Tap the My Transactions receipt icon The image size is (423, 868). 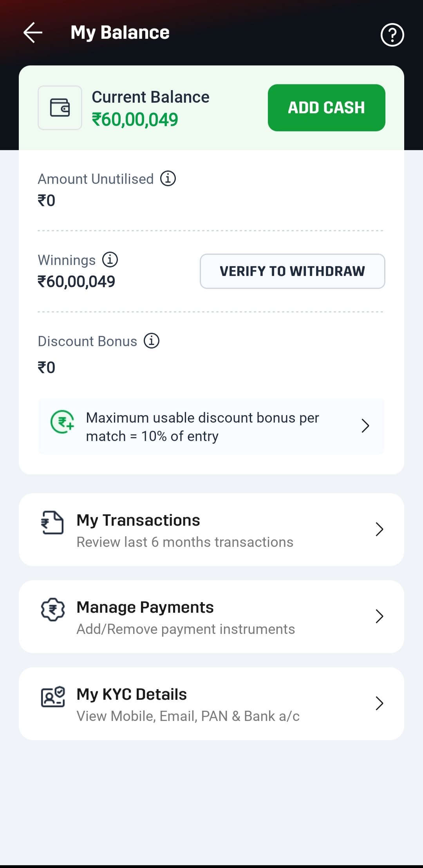point(52,523)
